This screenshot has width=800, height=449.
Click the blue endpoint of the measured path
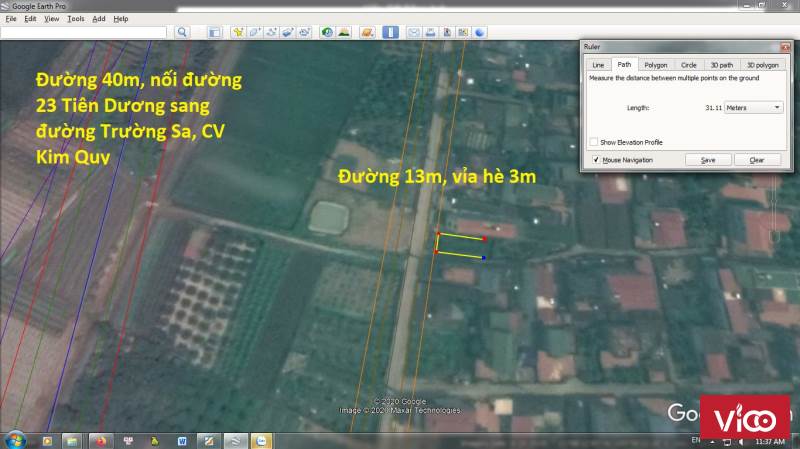484,258
